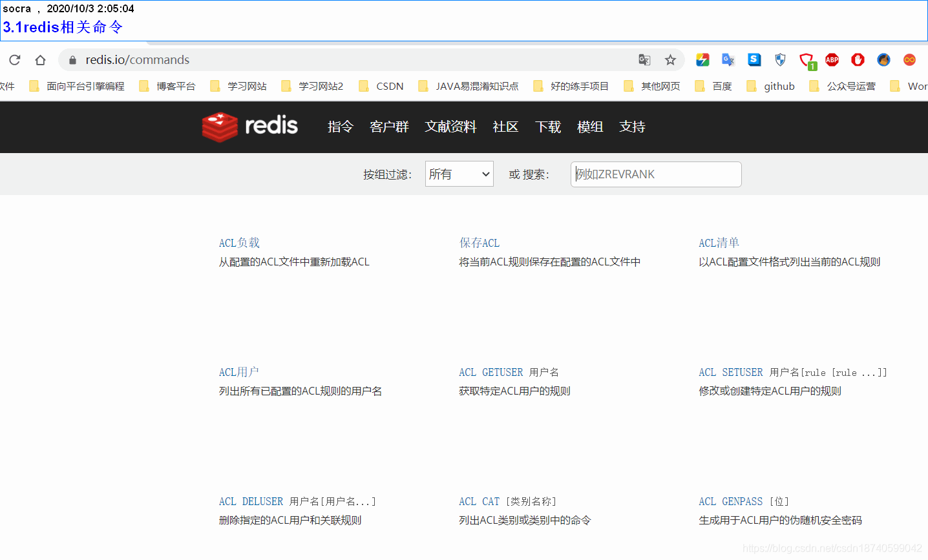Open the blue S extension
The height and width of the screenshot is (560, 928).
pyautogui.click(x=754, y=60)
